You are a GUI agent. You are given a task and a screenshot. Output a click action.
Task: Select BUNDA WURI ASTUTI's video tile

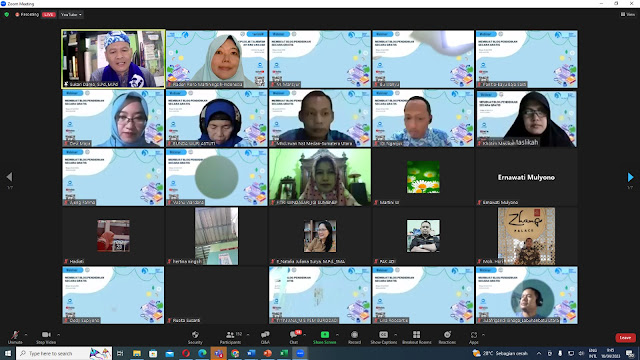click(x=216, y=118)
